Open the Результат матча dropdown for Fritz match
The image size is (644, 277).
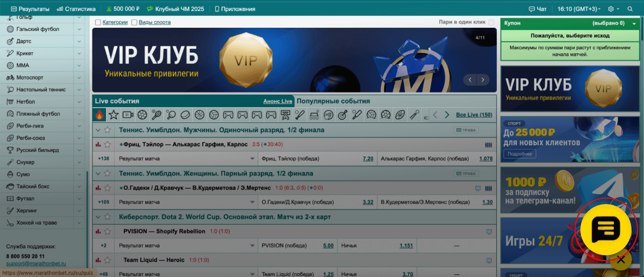pyautogui.click(x=252, y=159)
